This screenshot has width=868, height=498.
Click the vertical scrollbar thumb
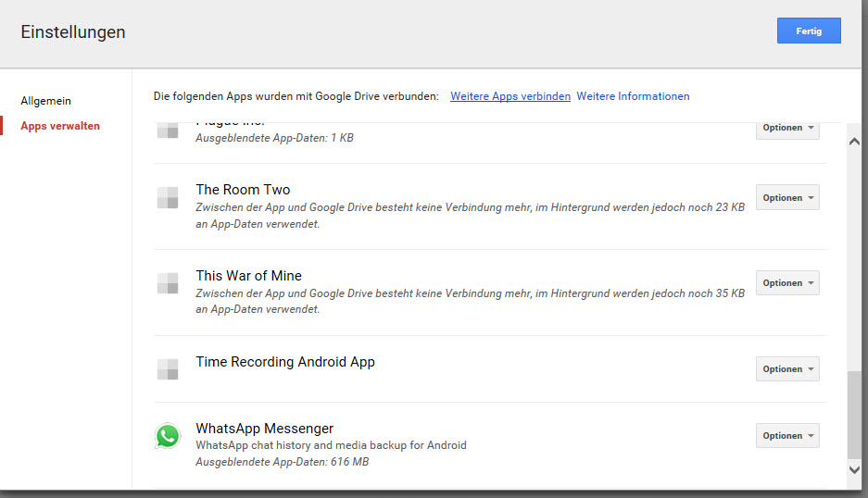pos(854,415)
